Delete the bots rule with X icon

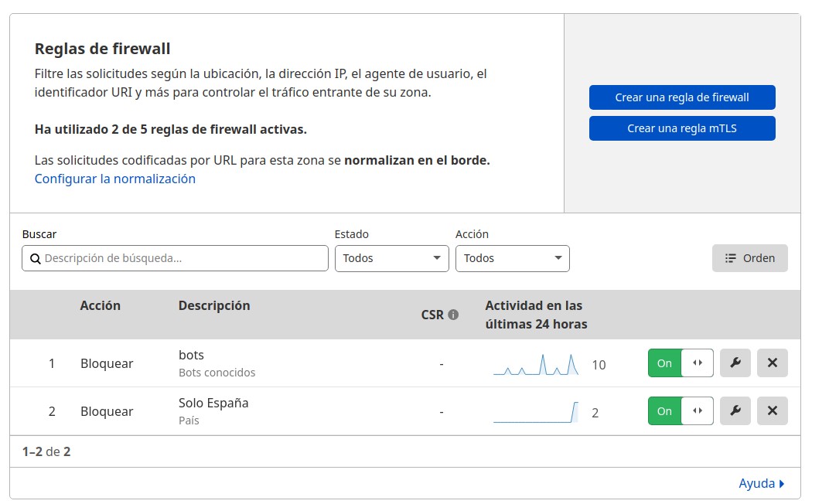point(772,363)
